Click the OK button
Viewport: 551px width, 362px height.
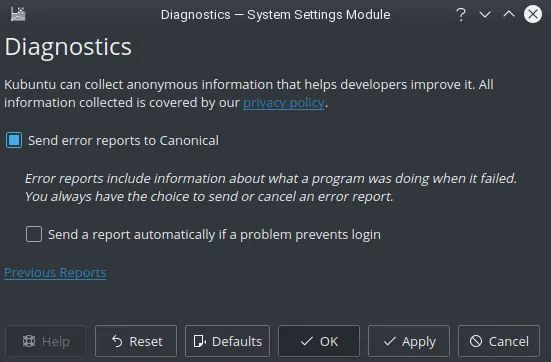(x=319, y=341)
